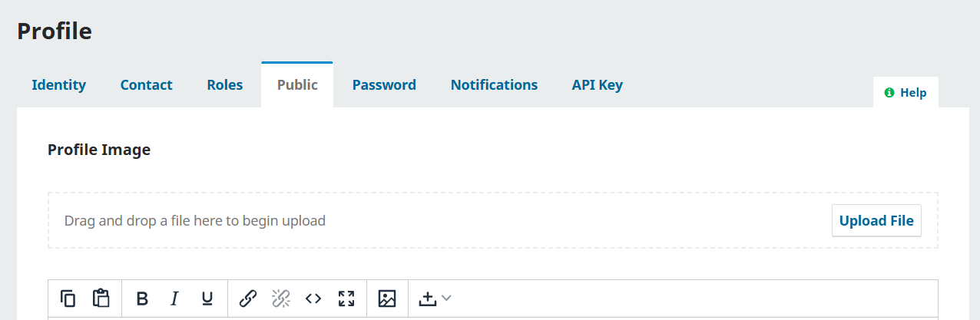The image size is (980, 320).
Task: Toggle Italic formatting in editor
Action: coord(174,299)
